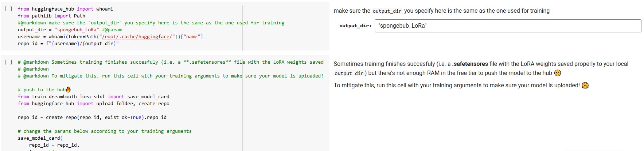Image resolution: width=644 pixels, height=151 pixels.
Task: Run the second cell that pushes to hub
Action: (x=8, y=62)
